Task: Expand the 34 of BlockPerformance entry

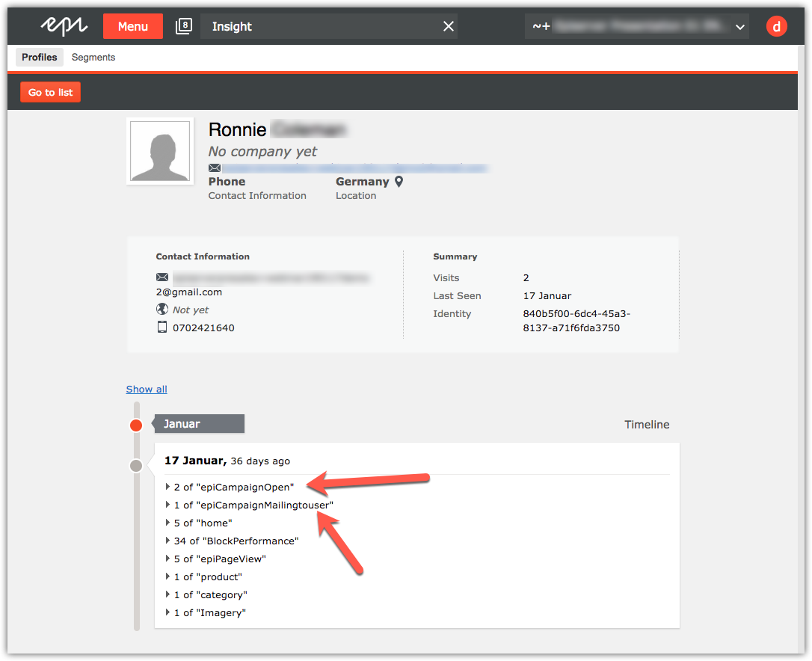Action: click(x=167, y=541)
